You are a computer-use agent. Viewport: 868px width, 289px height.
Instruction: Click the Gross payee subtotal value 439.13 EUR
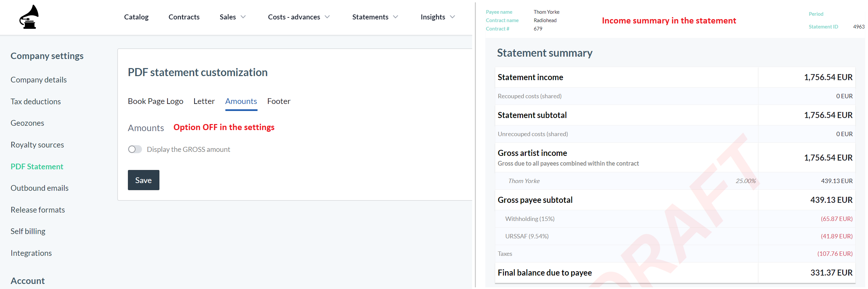click(831, 200)
